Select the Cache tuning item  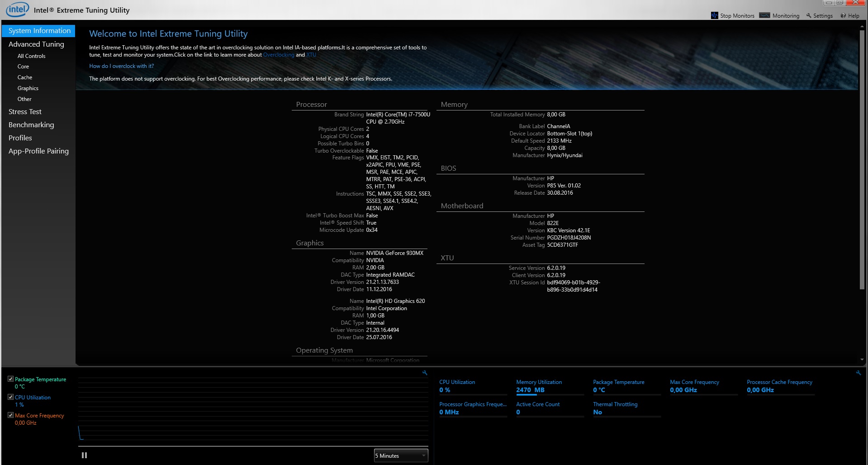25,77
